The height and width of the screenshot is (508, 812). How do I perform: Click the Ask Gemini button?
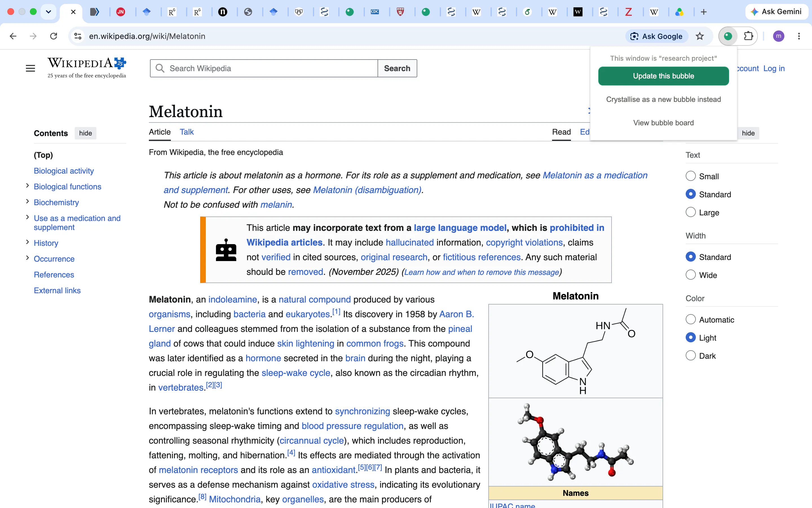(x=776, y=12)
